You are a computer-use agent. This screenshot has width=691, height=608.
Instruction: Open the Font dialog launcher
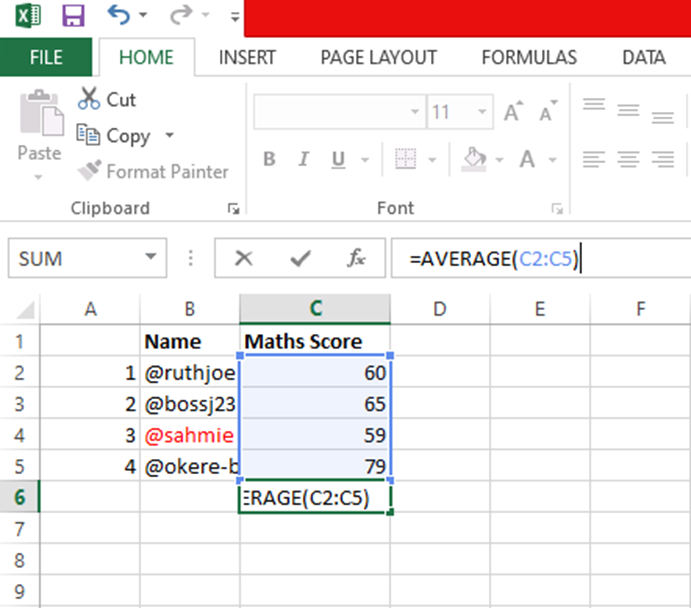click(x=557, y=208)
